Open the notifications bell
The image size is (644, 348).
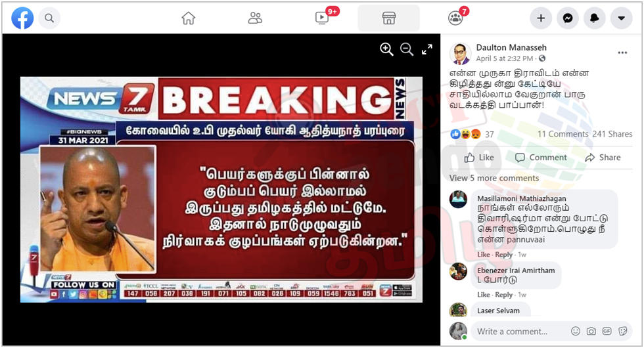[x=594, y=18]
